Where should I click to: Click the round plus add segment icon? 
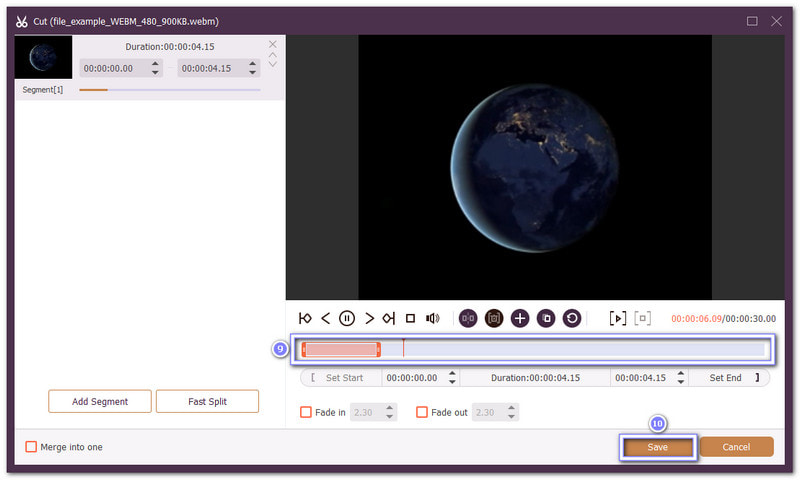click(x=520, y=318)
